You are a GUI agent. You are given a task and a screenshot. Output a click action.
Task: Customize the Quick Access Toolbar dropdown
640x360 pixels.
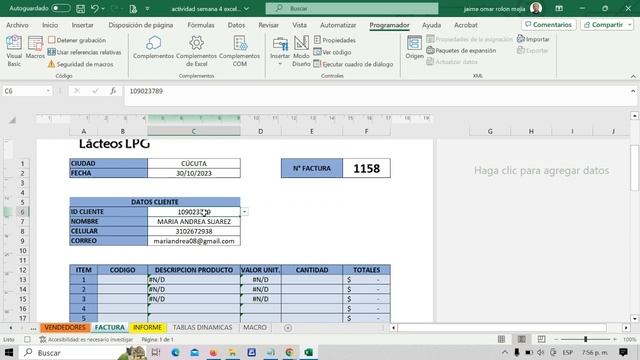click(147, 9)
